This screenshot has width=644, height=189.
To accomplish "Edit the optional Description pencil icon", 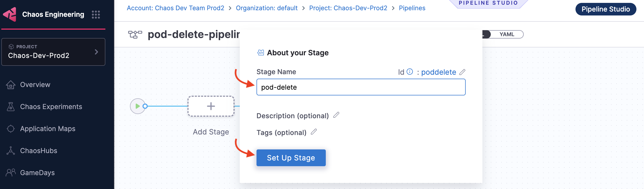I will 336,115.
